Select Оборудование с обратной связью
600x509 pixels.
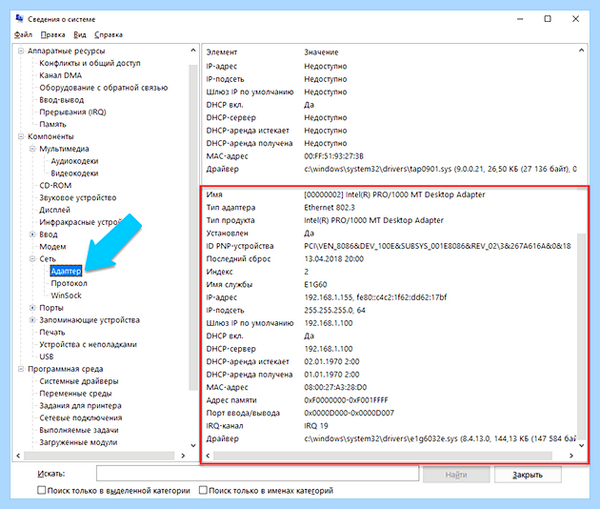pyautogui.click(x=103, y=88)
